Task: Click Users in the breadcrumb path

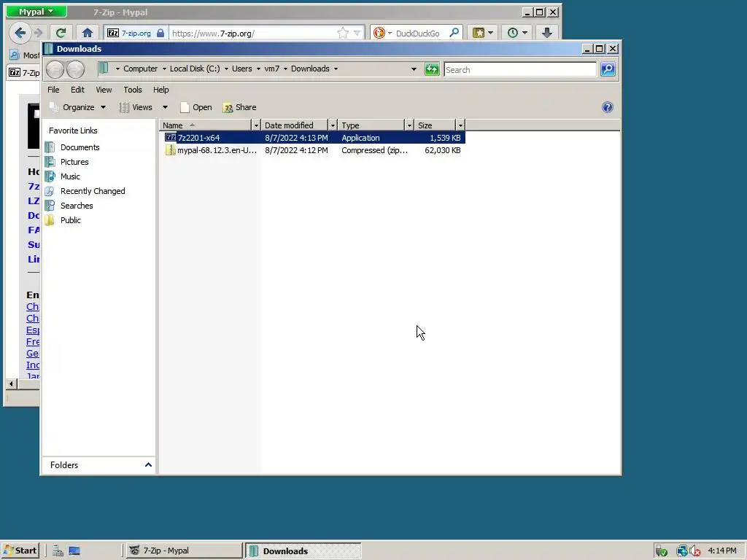Action: (x=241, y=69)
